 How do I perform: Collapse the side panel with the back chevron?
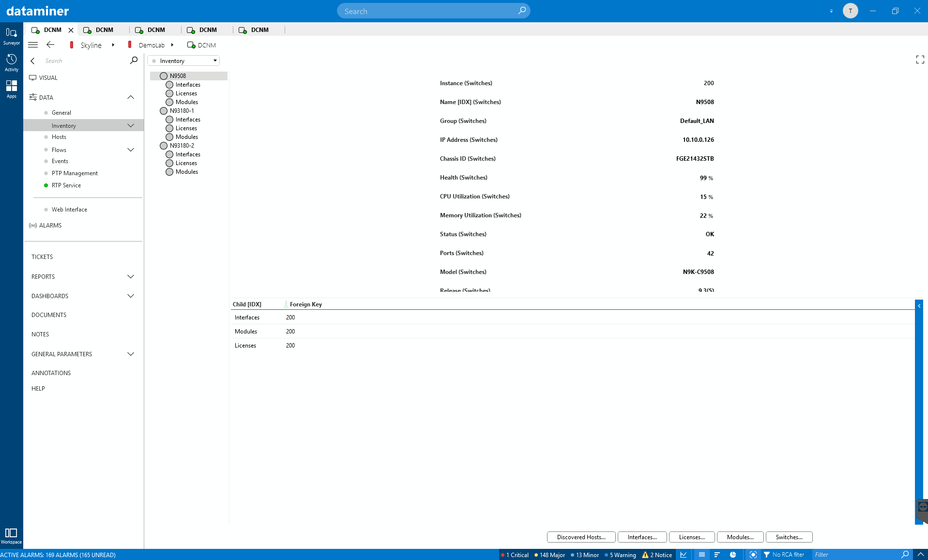click(32, 61)
